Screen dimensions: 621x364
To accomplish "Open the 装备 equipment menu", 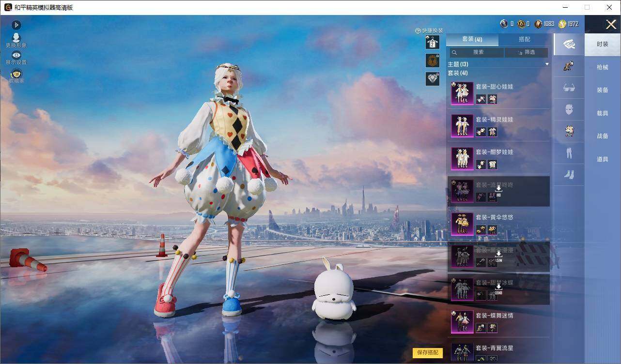I will (x=603, y=90).
